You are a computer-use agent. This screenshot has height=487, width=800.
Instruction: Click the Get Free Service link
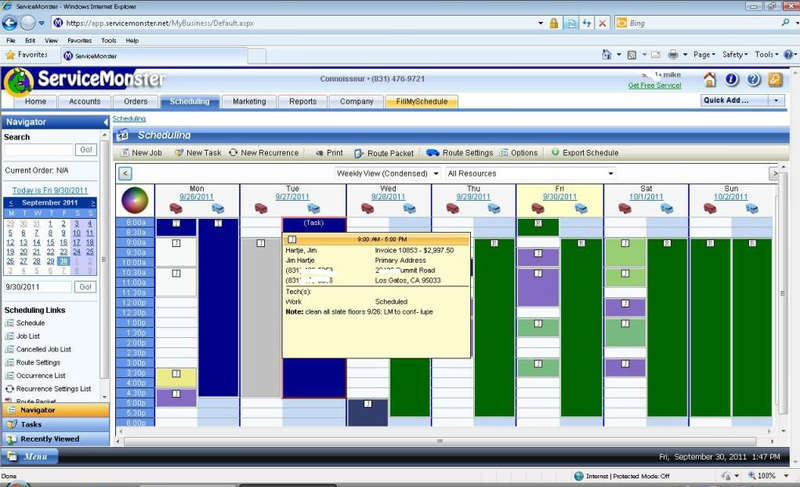point(654,86)
